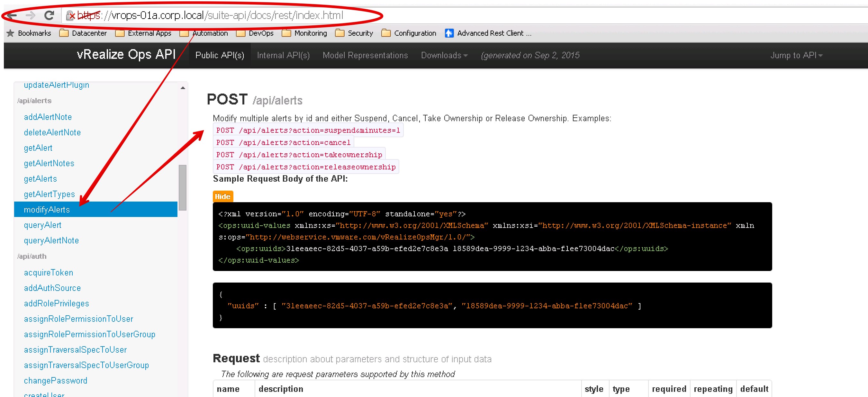Open the queryAlertNote API link
The image size is (868, 397).
pyautogui.click(x=51, y=241)
